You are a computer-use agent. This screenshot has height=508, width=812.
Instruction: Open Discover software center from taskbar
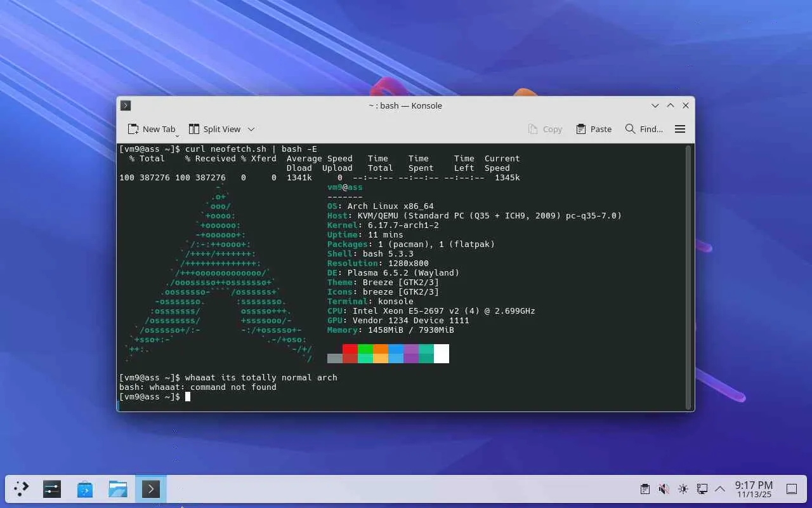pyautogui.click(x=85, y=488)
